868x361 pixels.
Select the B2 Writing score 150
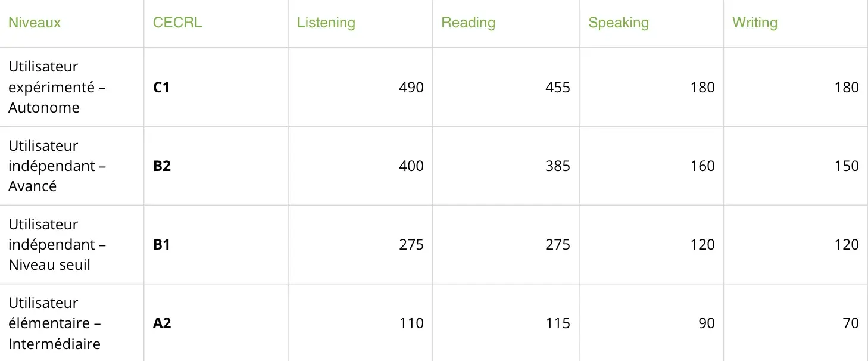click(x=847, y=166)
